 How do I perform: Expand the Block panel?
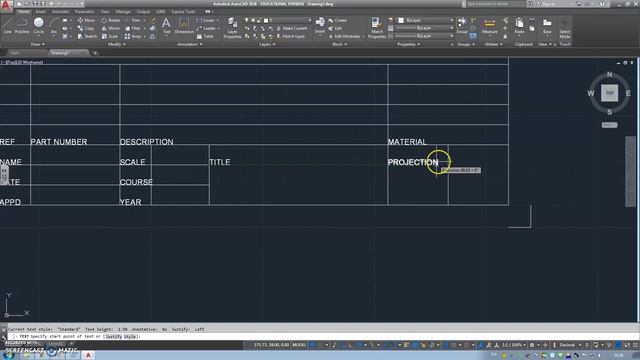340,44
